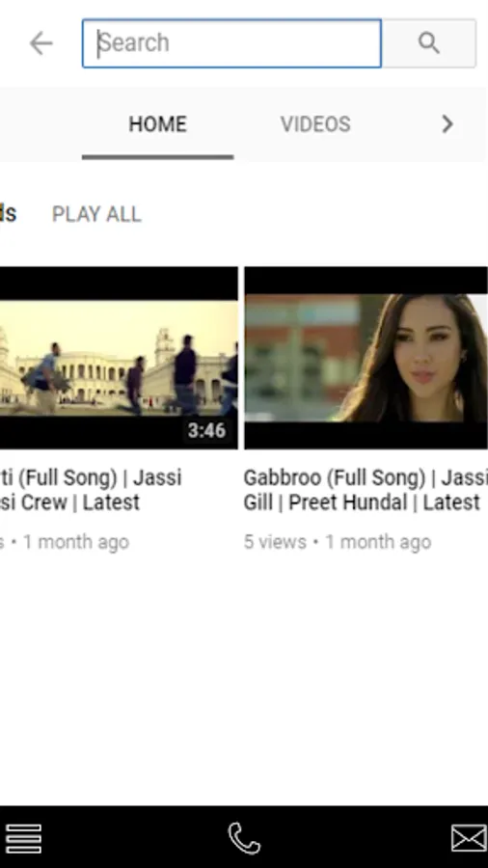Open the hamburger menu in bottom bar
This screenshot has width=488, height=868.
pyautogui.click(x=24, y=839)
